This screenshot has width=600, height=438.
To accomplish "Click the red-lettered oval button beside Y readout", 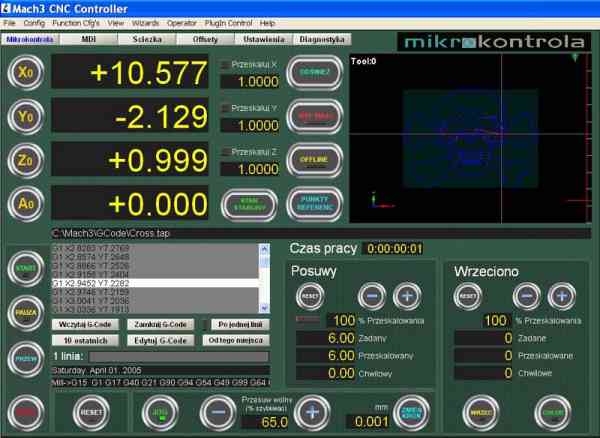I will (315, 116).
